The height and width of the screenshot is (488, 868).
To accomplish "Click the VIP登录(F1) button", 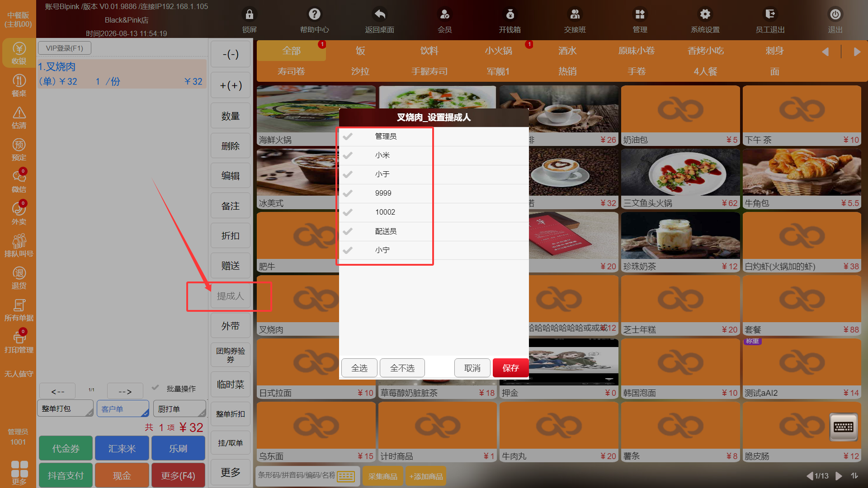I will pos(65,48).
